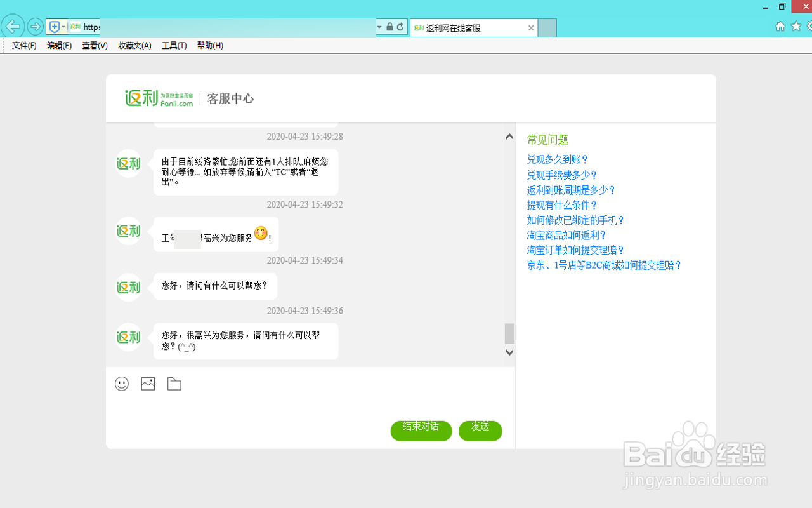Screen dimensions: 812x508
Task: Click the 结束对话 end conversation button
Action: tap(421, 431)
